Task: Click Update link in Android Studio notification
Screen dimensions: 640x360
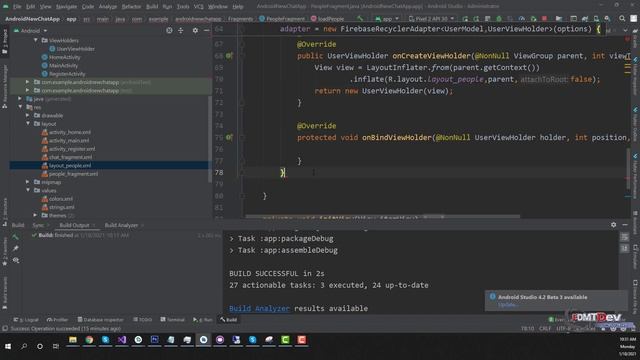Action: (x=507, y=304)
